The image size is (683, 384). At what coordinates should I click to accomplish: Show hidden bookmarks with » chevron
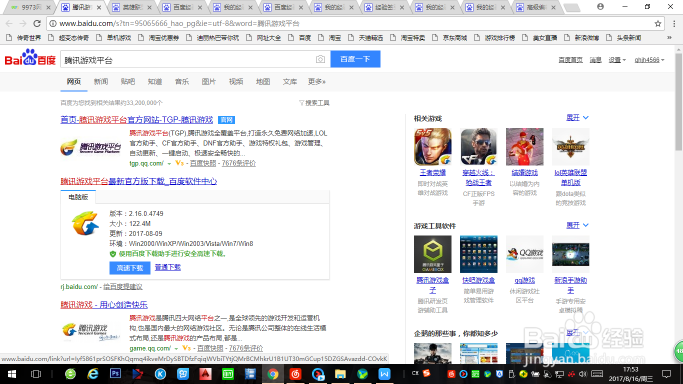(669, 38)
